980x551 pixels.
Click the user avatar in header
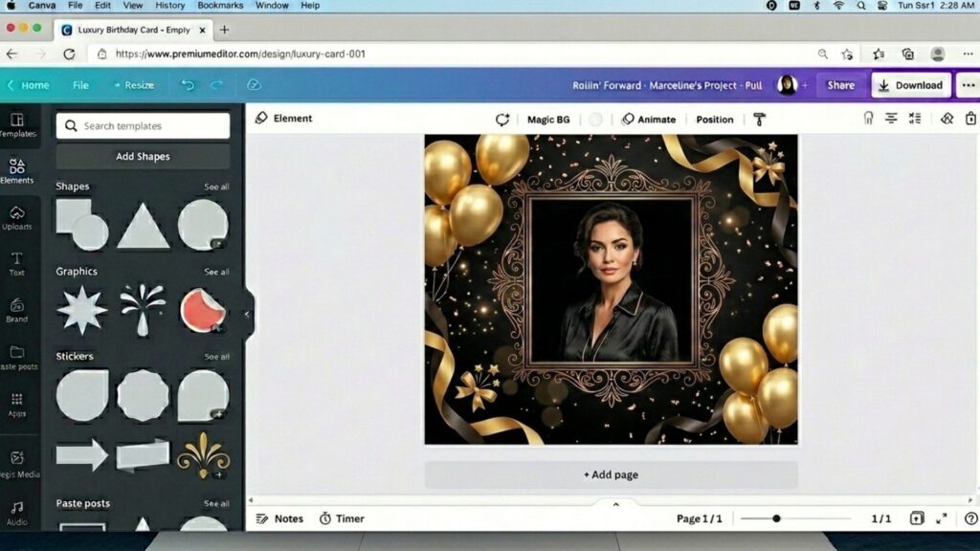[787, 85]
